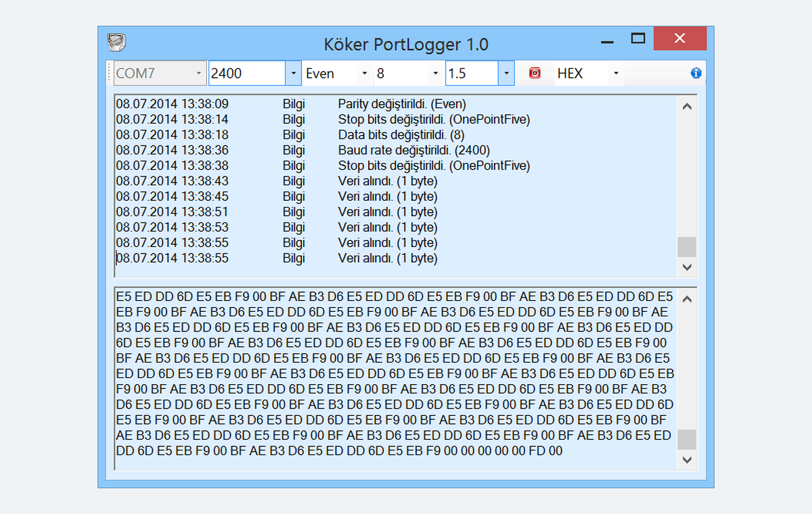Viewport: 812px width, 514px height.
Task: Click log panel scrollbar down arrow
Action: coord(687,267)
